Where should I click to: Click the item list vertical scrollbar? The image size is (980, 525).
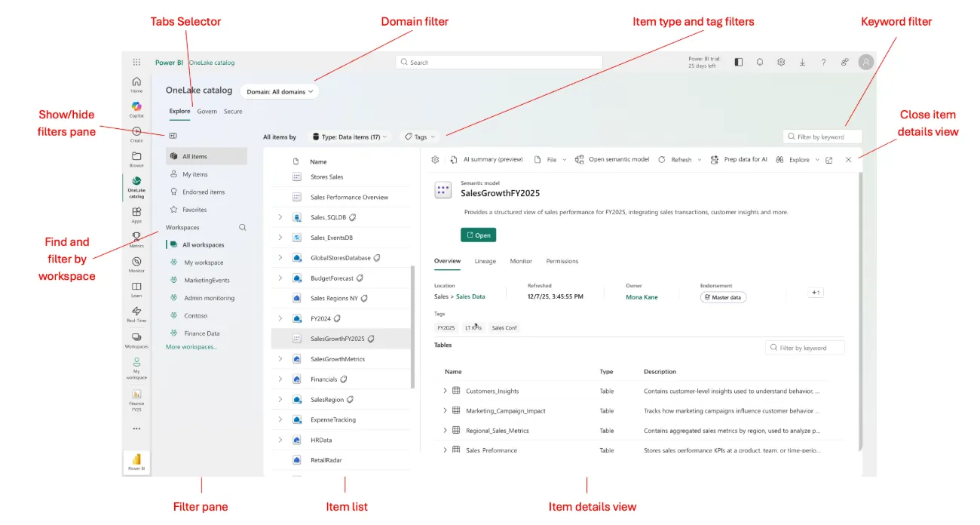click(x=412, y=327)
